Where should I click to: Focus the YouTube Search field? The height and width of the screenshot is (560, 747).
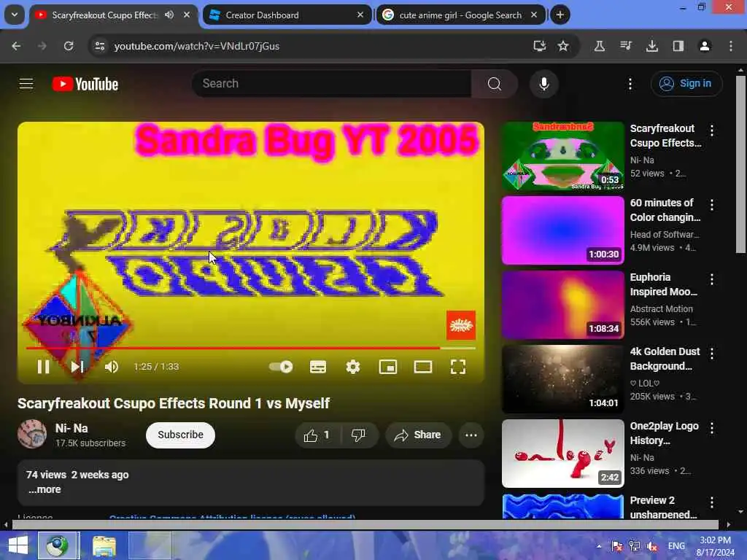pos(332,83)
